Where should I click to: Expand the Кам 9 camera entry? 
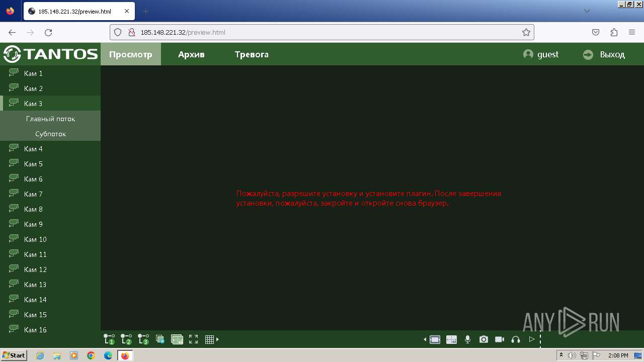coord(50,224)
